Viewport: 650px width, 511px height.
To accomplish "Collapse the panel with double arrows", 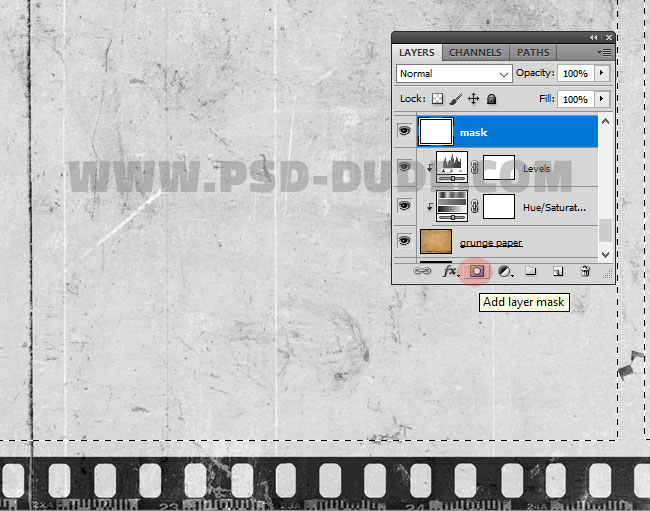I will point(594,37).
